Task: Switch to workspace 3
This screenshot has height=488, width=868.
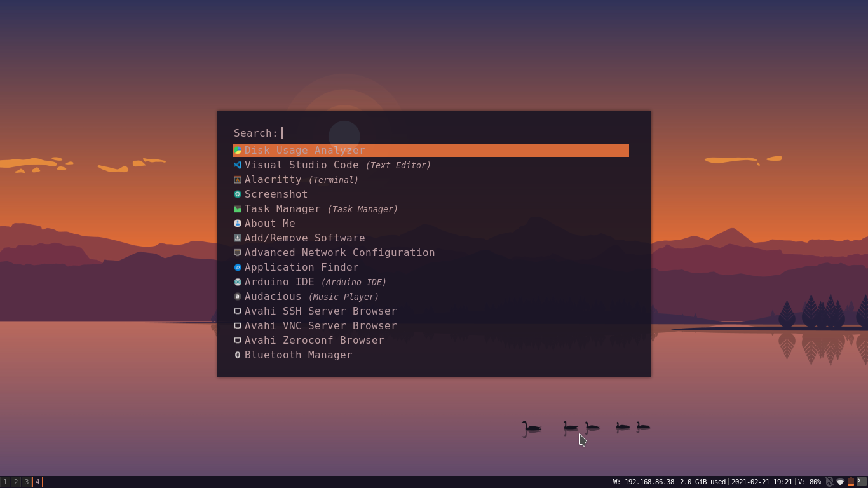Action: 27,482
